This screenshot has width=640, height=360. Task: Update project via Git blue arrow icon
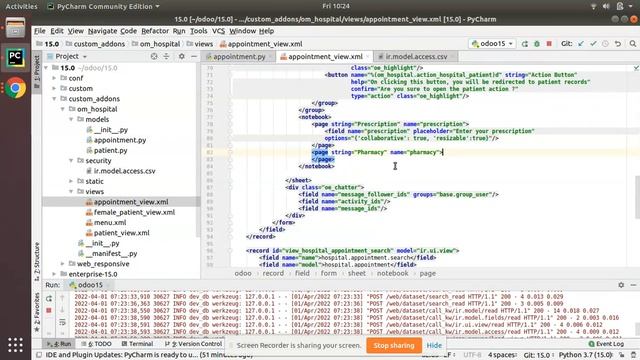(581, 44)
